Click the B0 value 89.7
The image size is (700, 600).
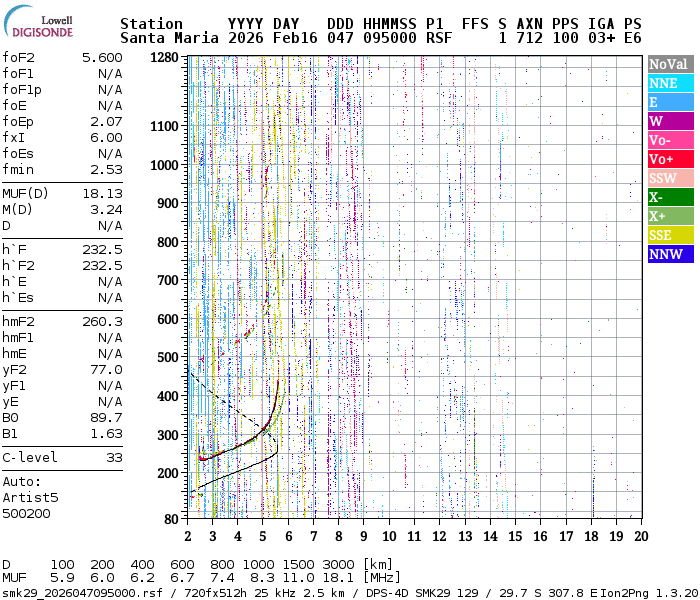106,417
